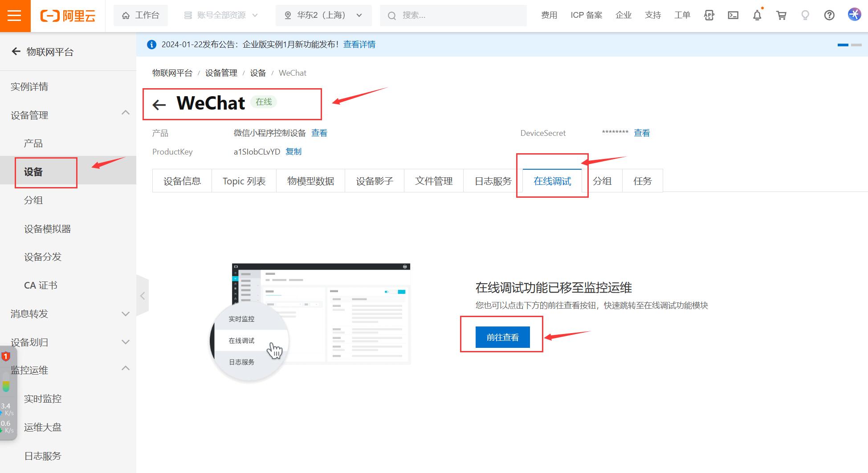Image resolution: width=868 pixels, height=473 pixels.
Task: Open the help question mark icon
Action: coord(829,16)
